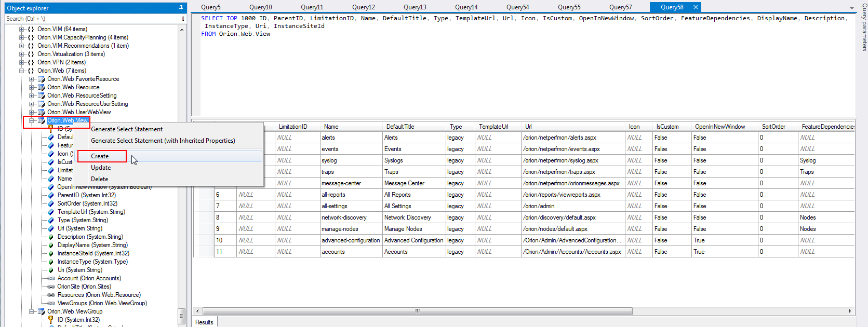The width and height of the screenshot is (868, 327).
Task: Switch to the Query57 tab
Action: coord(621,7)
